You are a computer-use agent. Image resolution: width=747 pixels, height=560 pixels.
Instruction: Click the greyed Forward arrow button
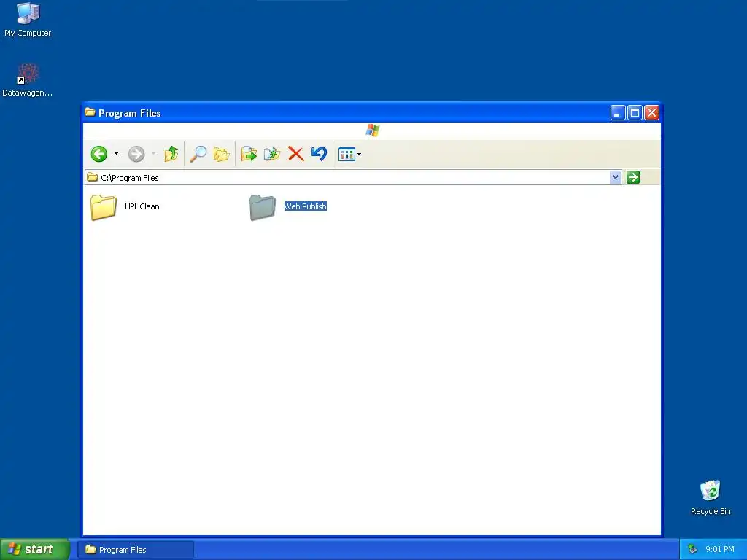(136, 154)
